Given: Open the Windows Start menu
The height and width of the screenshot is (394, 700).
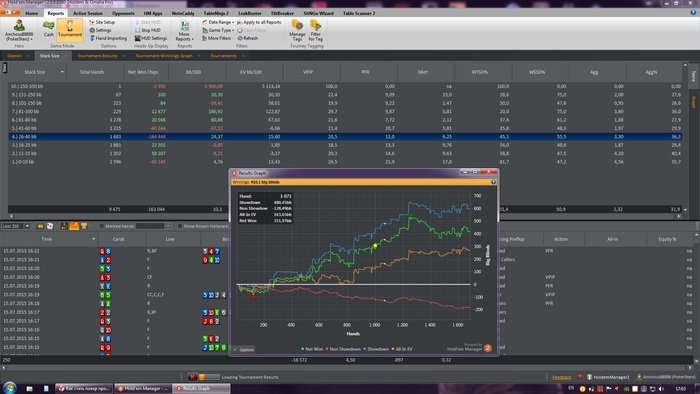Looking at the screenshot, I should click(9, 388).
